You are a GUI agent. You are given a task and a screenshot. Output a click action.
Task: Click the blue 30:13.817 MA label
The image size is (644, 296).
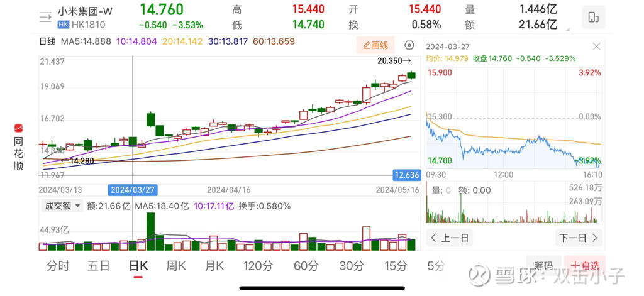click(x=228, y=41)
